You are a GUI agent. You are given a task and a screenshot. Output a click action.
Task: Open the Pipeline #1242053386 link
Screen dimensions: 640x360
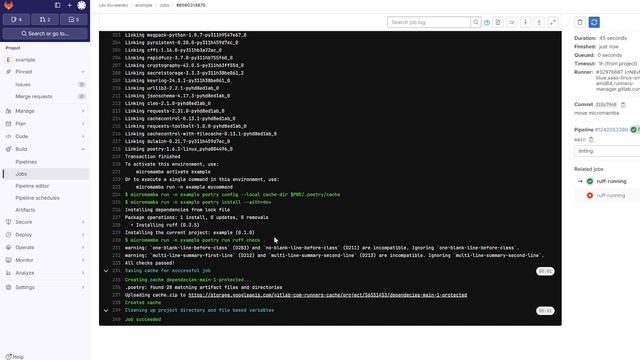611,130
